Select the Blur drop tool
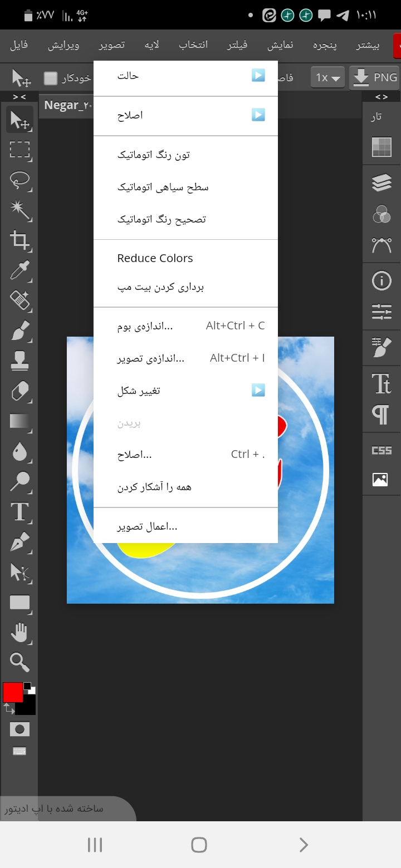401x868 pixels. (20, 452)
